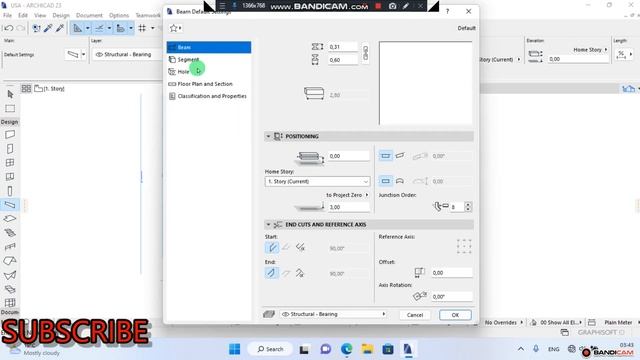This screenshot has width=640, height=360.
Task: Select the inclined beam option
Action: 400,156
